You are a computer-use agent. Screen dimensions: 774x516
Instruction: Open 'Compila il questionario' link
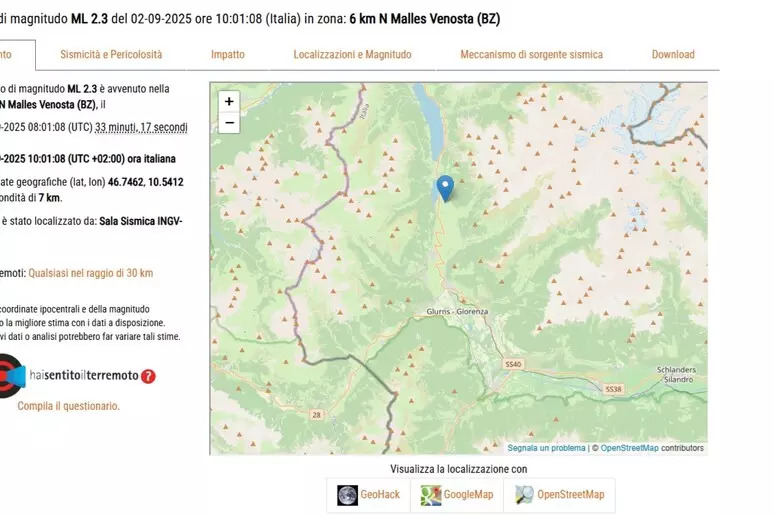[68, 406]
